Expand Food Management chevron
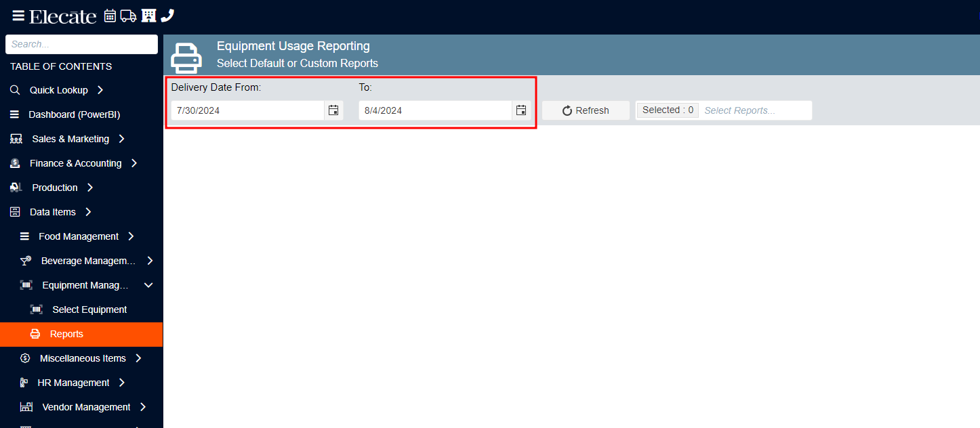Viewport: 980px width, 428px height. click(x=131, y=236)
